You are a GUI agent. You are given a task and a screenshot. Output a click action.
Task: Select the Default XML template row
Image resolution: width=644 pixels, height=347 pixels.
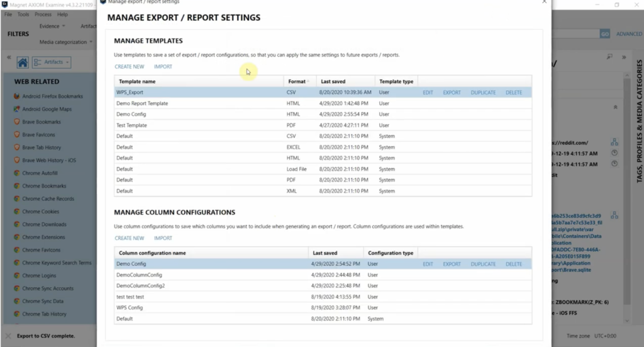click(323, 191)
